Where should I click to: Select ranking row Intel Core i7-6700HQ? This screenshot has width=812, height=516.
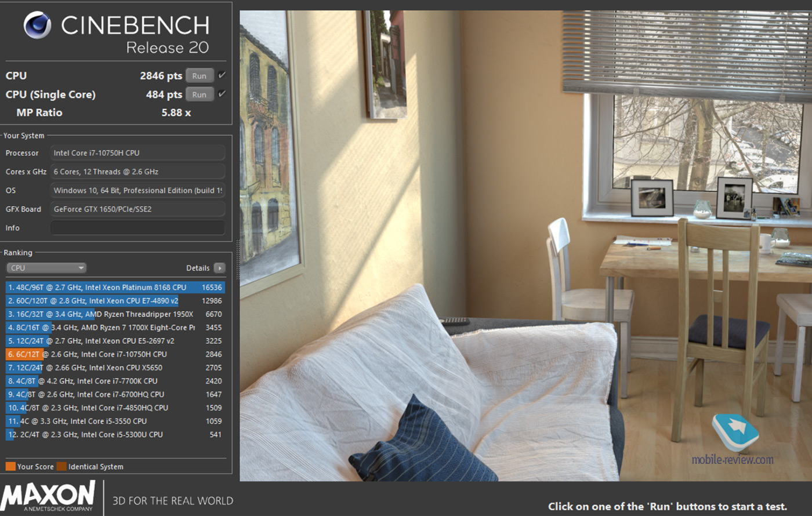[x=115, y=394]
